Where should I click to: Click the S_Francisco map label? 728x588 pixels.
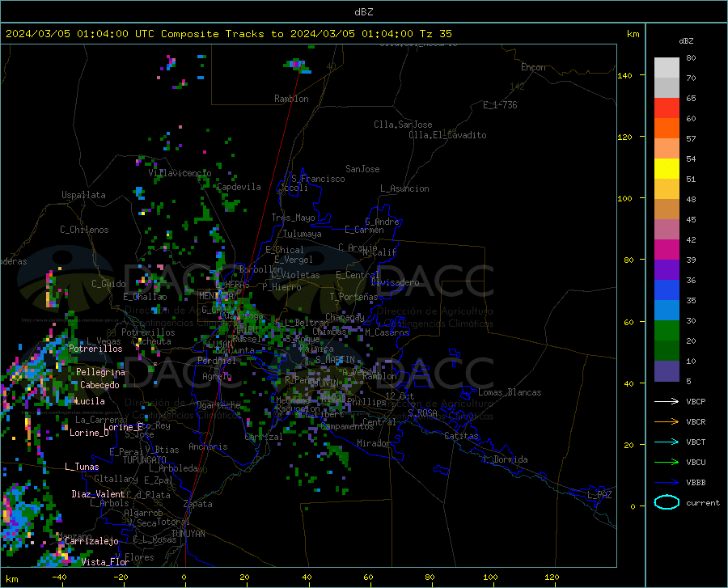click(318, 179)
